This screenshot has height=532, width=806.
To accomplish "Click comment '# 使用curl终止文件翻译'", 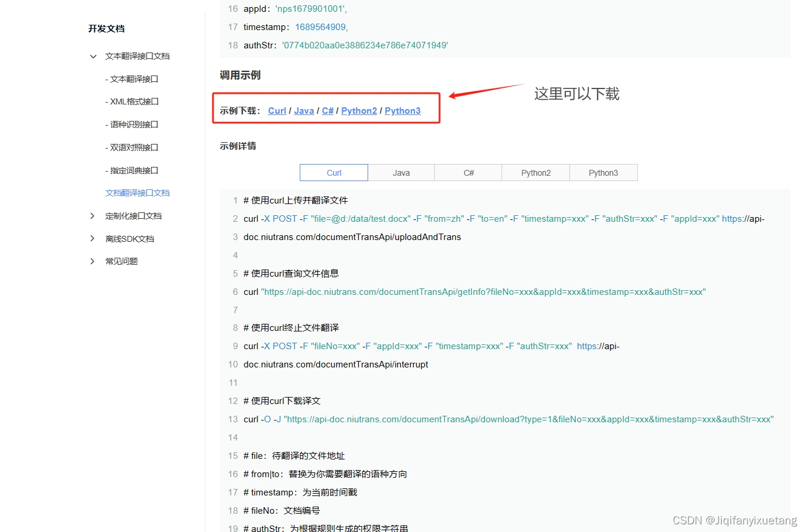I will tap(291, 328).
